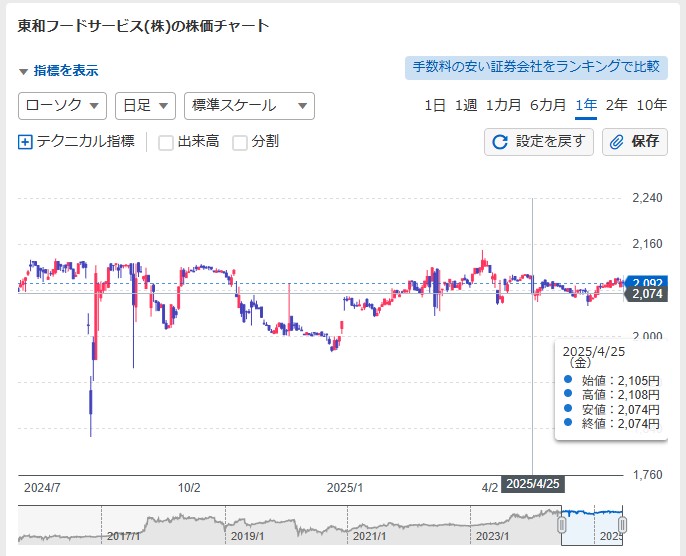Open the ローソク chart type dropdown
Image resolution: width=686 pixels, height=556 pixels.
tap(62, 106)
